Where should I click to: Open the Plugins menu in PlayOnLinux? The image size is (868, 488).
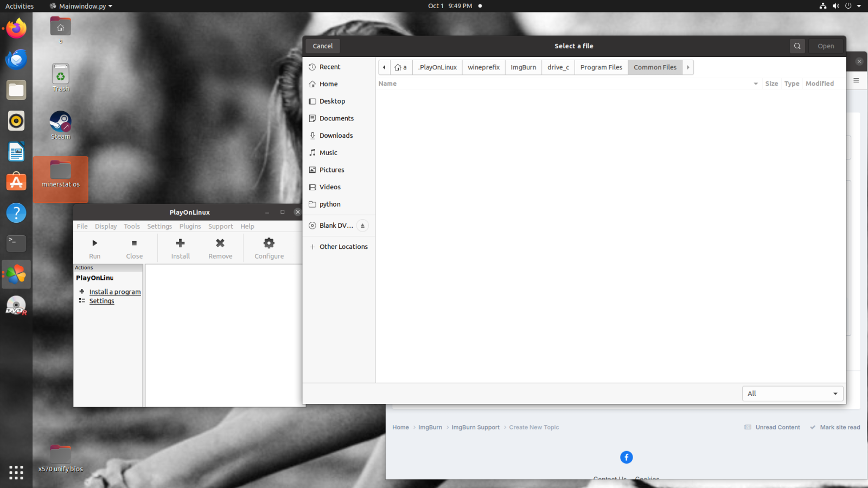click(x=190, y=226)
